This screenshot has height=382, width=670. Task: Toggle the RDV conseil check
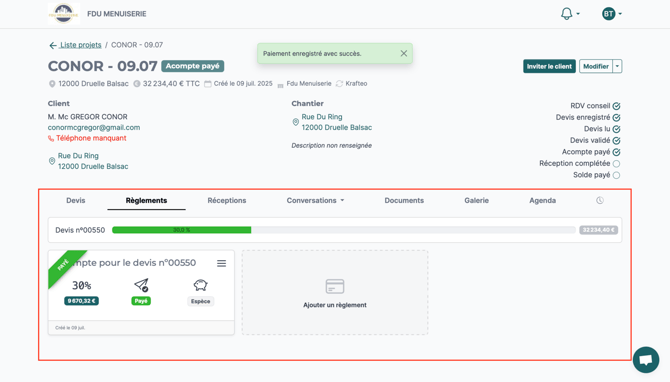pyautogui.click(x=616, y=106)
